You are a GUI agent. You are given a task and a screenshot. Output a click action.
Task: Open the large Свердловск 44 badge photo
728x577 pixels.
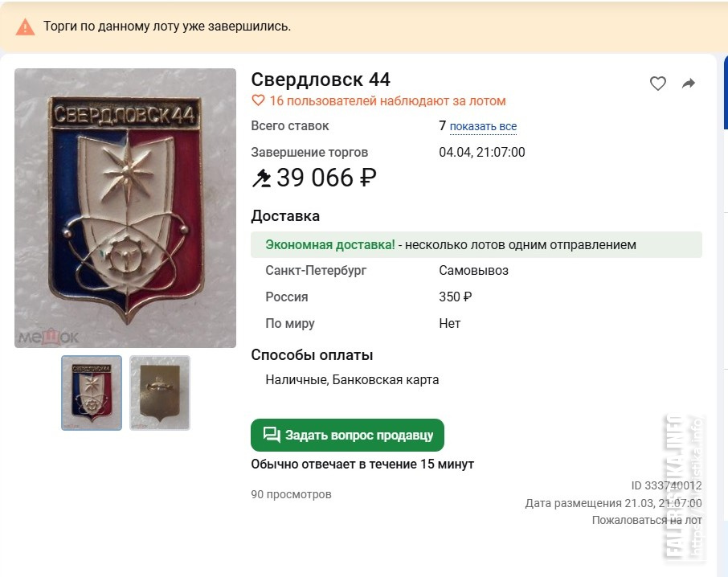(x=125, y=208)
